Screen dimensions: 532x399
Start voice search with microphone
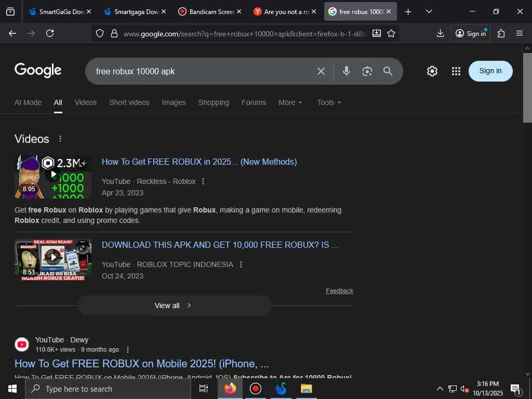pyautogui.click(x=347, y=71)
